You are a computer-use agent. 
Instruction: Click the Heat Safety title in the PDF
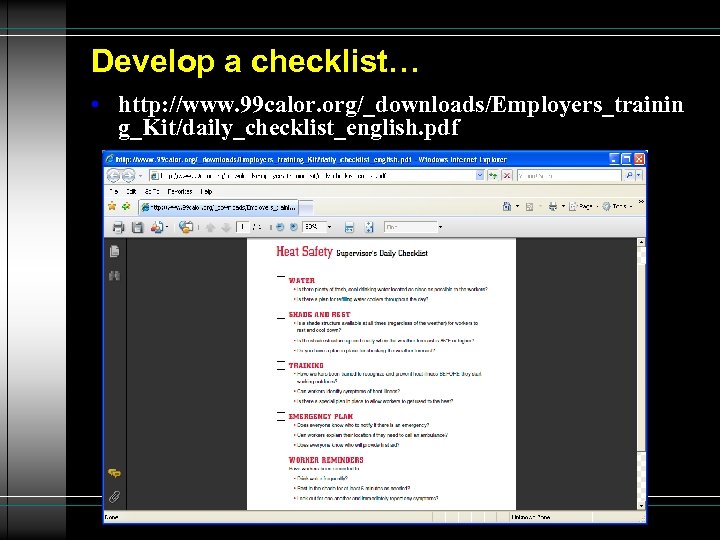tap(304, 252)
